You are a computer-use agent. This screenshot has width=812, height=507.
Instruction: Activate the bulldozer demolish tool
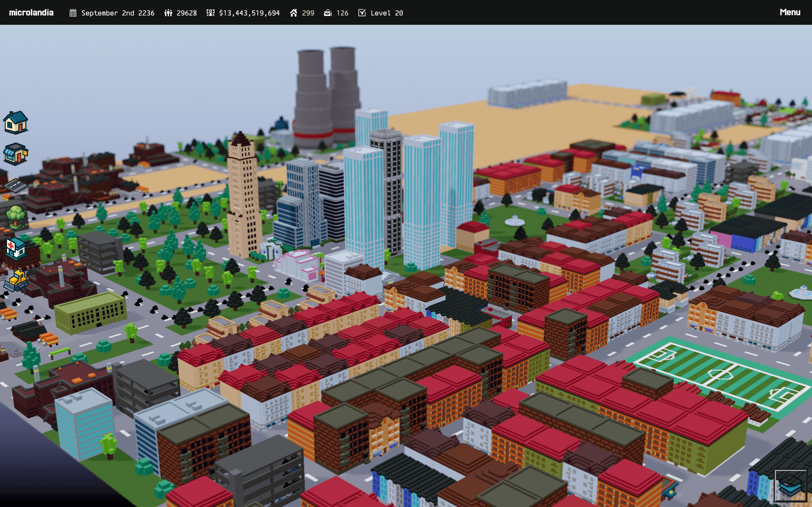click(x=16, y=280)
